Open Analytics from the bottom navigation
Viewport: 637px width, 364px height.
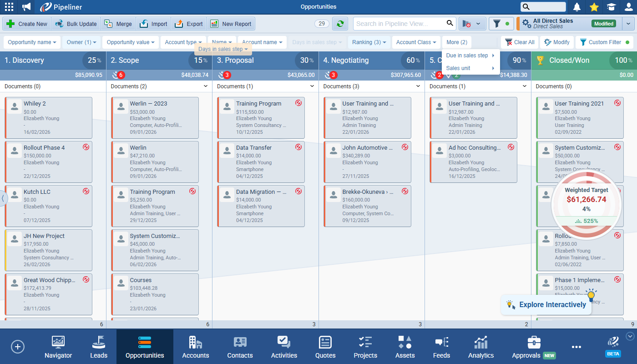click(x=480, y=347)
